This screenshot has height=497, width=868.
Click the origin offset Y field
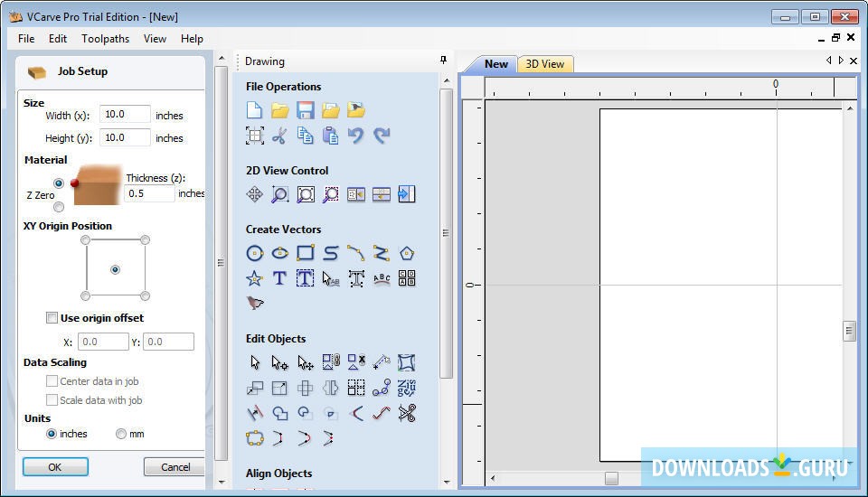(169, 342)
